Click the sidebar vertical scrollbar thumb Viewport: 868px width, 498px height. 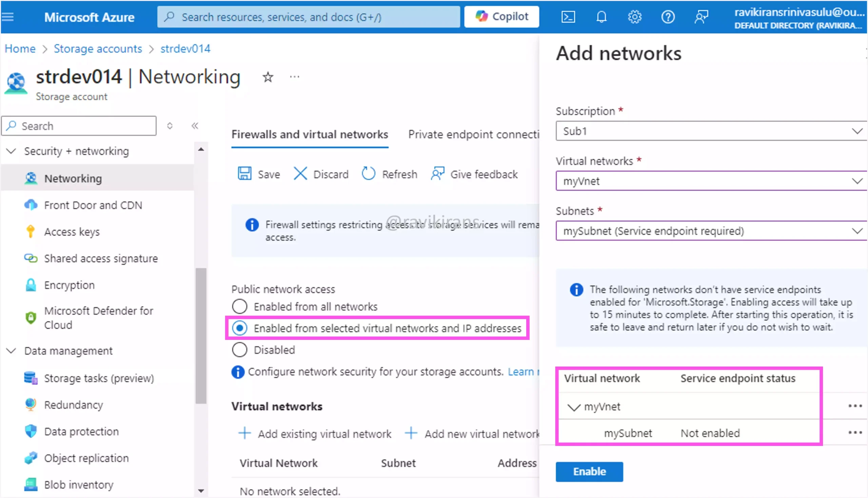[x=201, y=336]
